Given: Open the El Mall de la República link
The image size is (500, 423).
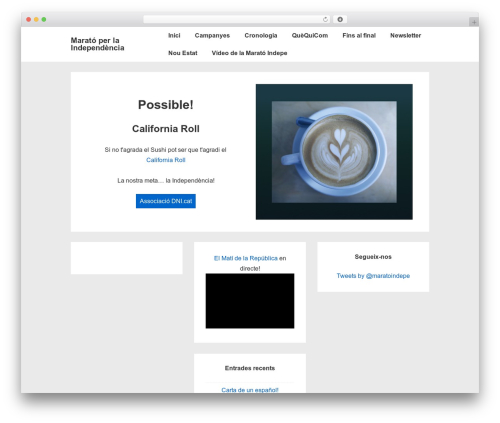Looking at the screenshot, I should [x=246, y=258].
